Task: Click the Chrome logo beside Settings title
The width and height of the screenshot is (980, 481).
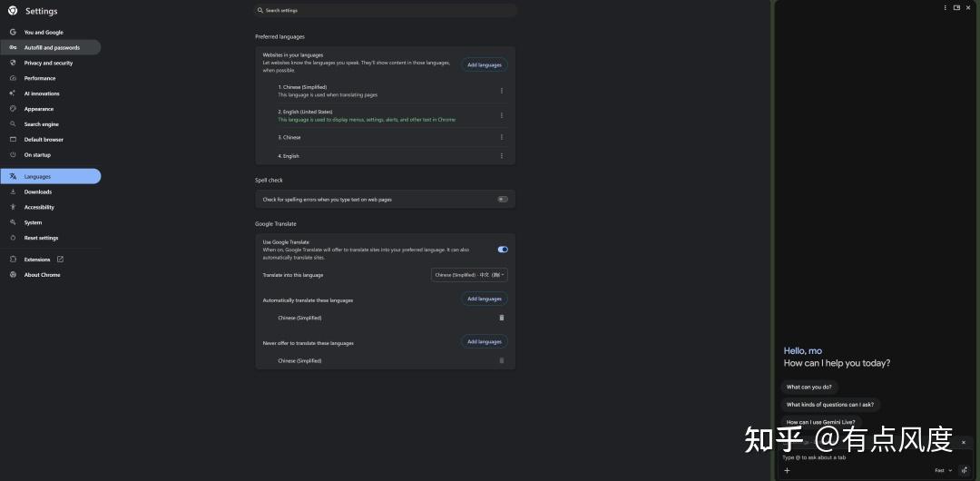Action: [x=13, y=11]
